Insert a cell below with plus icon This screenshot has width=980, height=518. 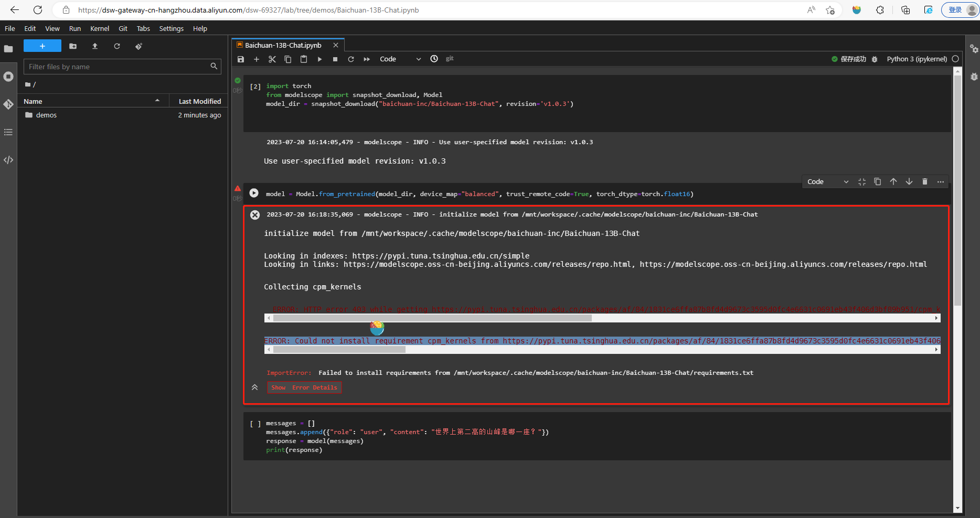[257, 59]
